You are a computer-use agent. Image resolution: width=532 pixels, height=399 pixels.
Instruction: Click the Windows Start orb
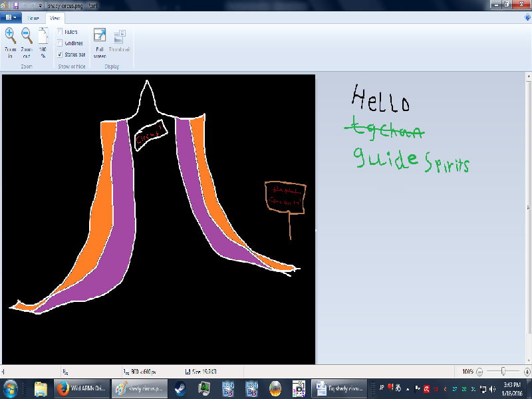point(11,388)
